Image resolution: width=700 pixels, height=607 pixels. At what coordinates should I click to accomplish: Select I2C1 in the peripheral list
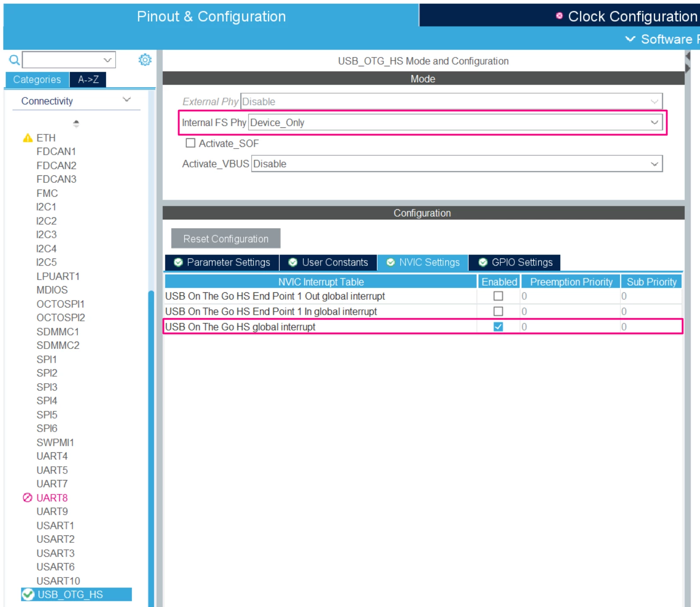click(x=46, y=207)
